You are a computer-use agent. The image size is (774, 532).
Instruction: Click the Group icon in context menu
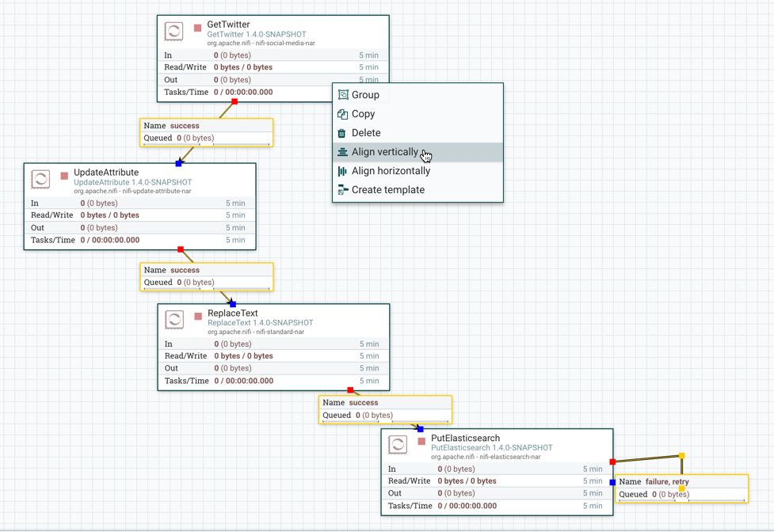click(x=343, y=95)
